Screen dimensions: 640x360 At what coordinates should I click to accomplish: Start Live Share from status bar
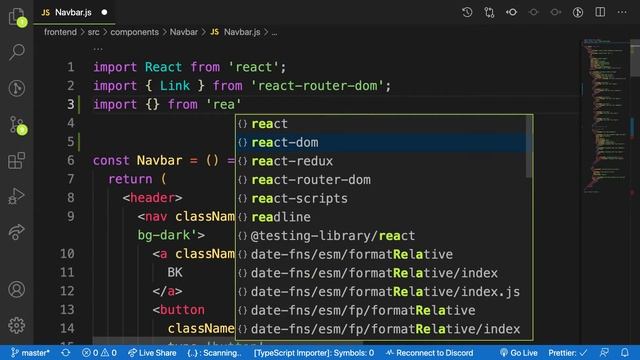point(152,353)
